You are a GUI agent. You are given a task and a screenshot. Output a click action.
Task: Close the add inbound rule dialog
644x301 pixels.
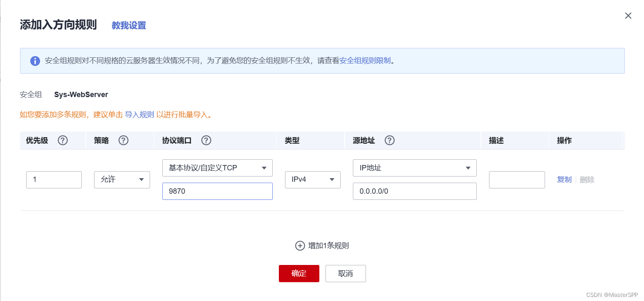point(628,16)
